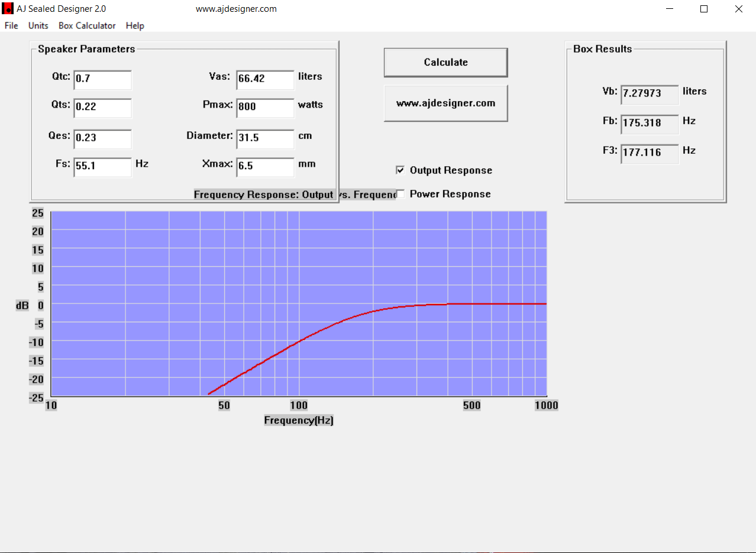Viewport: 756px width, 553px height.
Task: Close the AJ Sealed Designer window
Action: (x=738, y=9)
